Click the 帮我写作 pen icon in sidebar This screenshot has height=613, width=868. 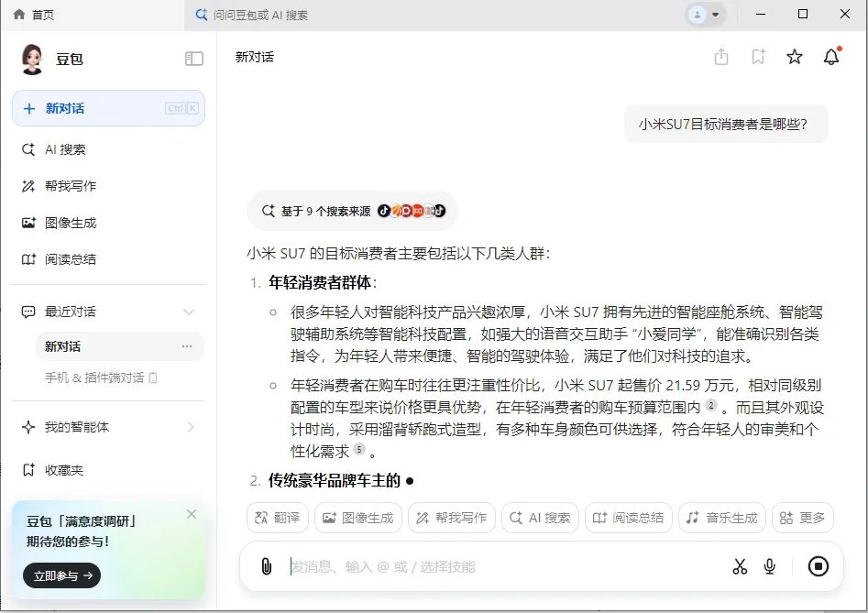point(27,186)
